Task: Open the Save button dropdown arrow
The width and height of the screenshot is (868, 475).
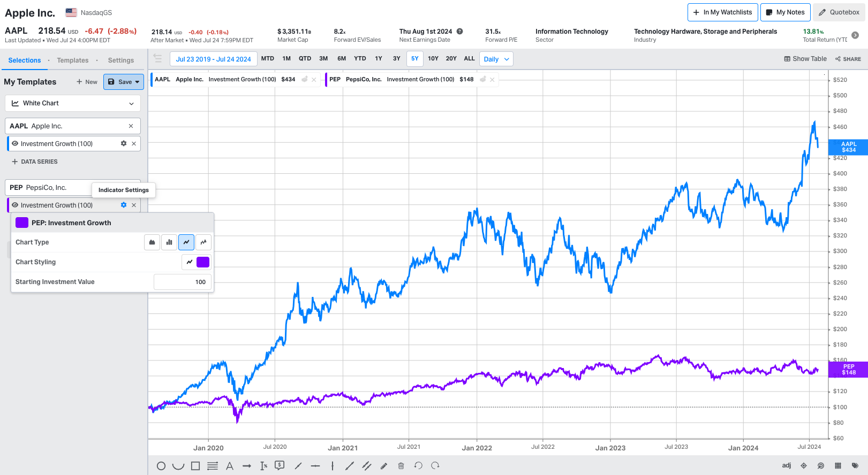Action: pyautogui.click(x=138, y=82)
